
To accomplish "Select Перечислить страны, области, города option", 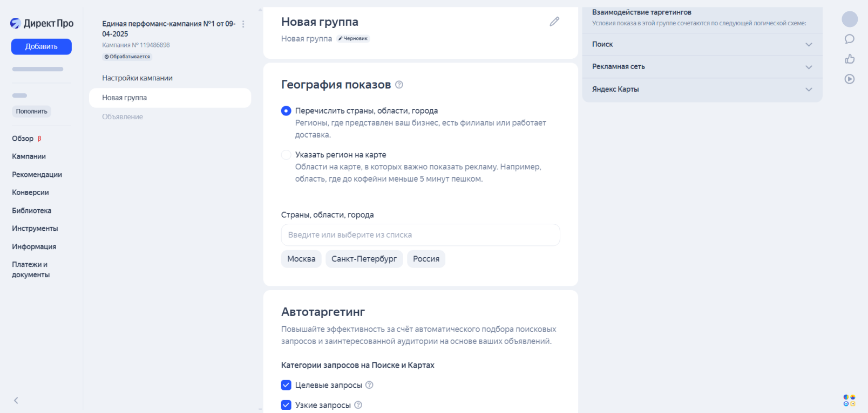I will click(286, 111).
